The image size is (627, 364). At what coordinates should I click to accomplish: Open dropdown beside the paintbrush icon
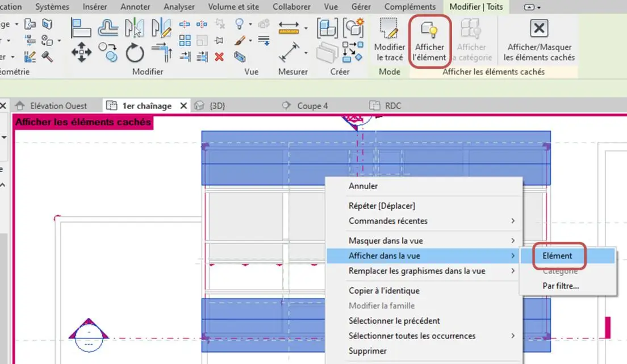click(x=250, y=40)
